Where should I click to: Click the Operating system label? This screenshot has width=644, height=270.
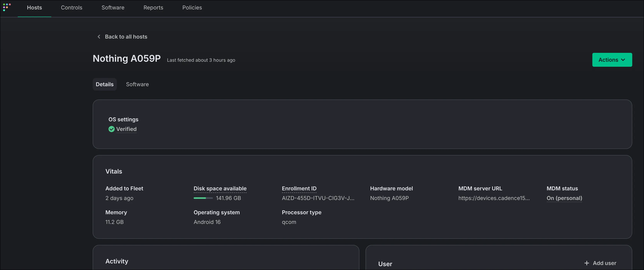tap(217, 213)
